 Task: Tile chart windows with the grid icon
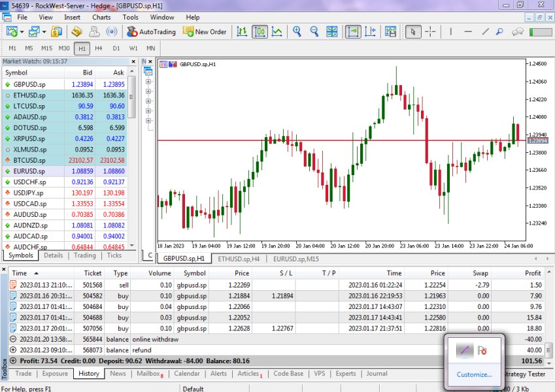[x=331, y=32]
